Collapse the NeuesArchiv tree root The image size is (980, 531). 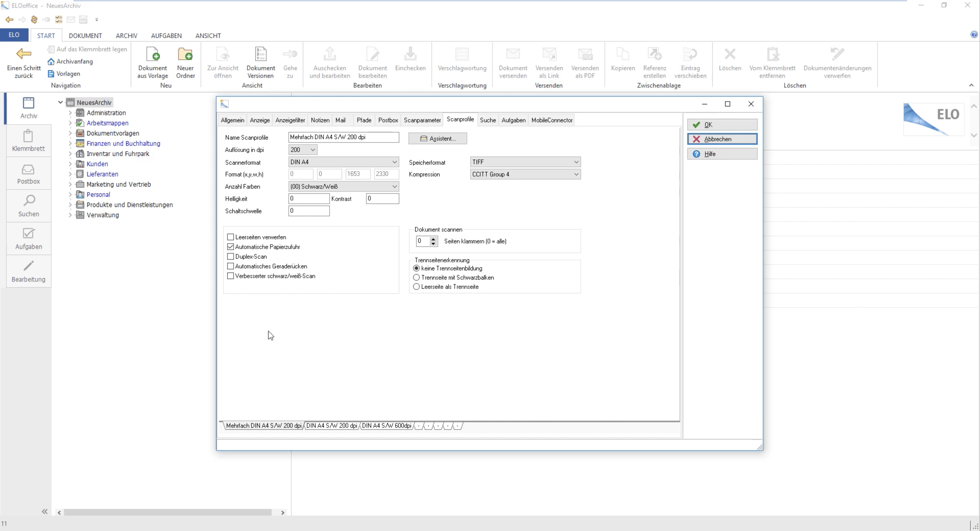coord(60,102)
